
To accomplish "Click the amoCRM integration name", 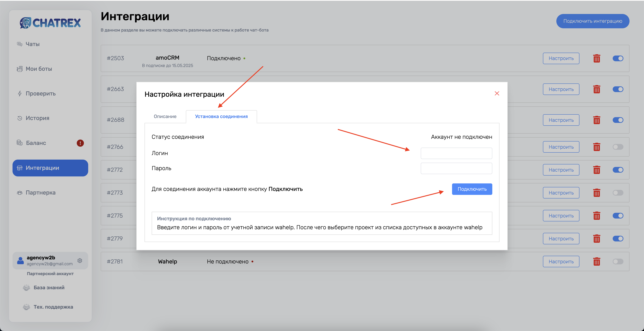I will [167, 58].
